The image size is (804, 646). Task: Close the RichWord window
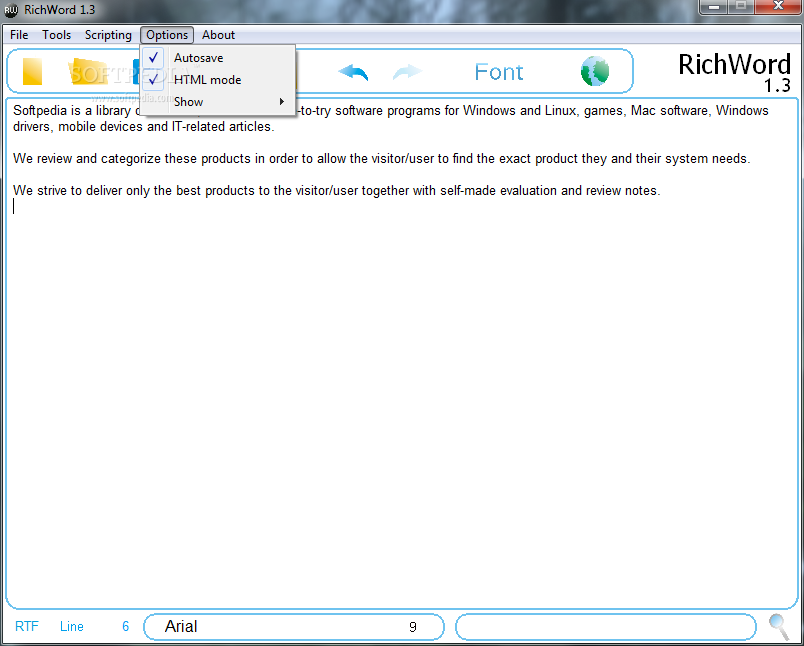tap(778, 6)
